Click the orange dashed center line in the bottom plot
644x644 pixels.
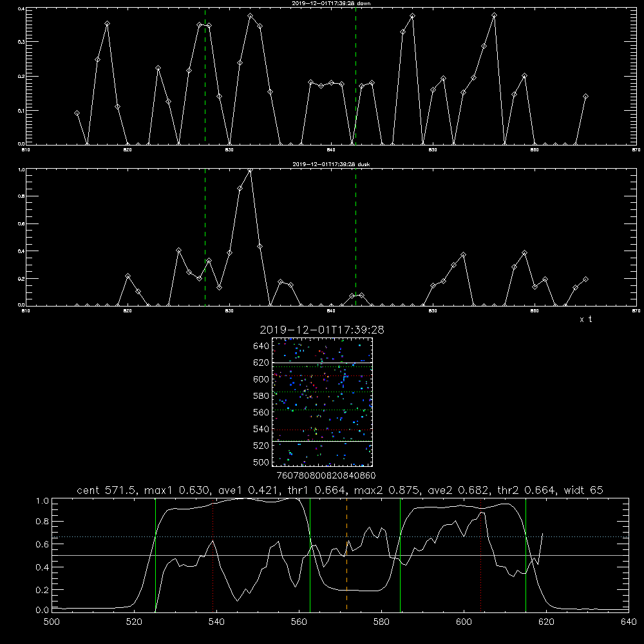pos(346,554)
